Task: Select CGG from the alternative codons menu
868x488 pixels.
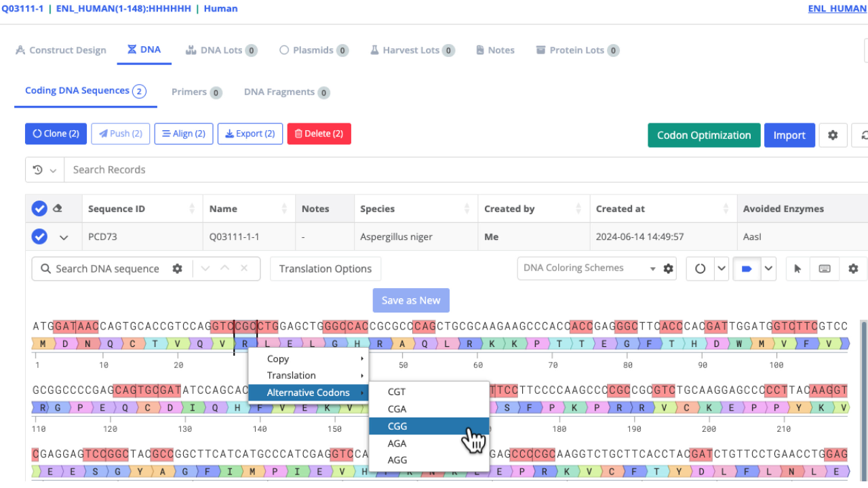Action: pos(397,426)
